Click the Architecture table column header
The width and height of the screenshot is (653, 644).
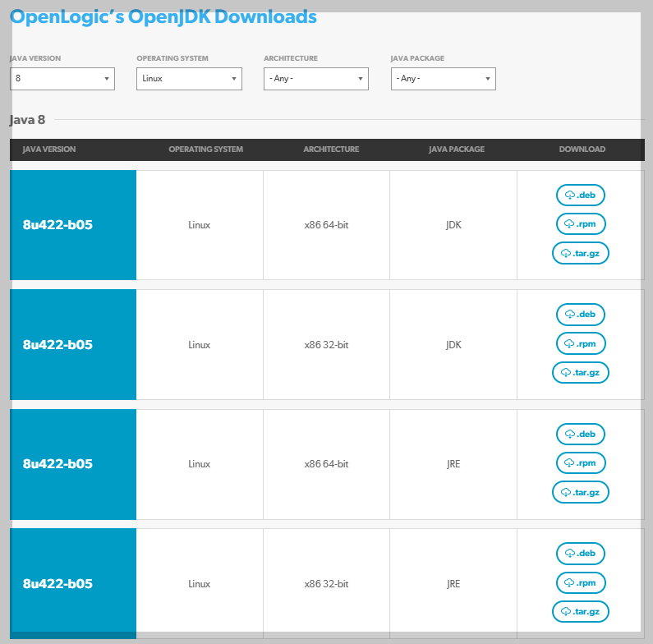(x=331, y=149)
